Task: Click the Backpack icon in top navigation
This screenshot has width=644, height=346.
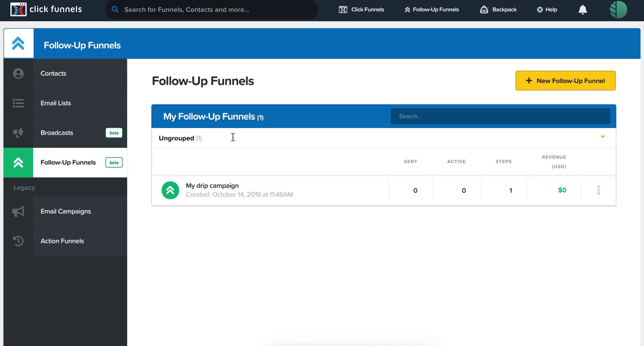Action: tap(484, 9)
